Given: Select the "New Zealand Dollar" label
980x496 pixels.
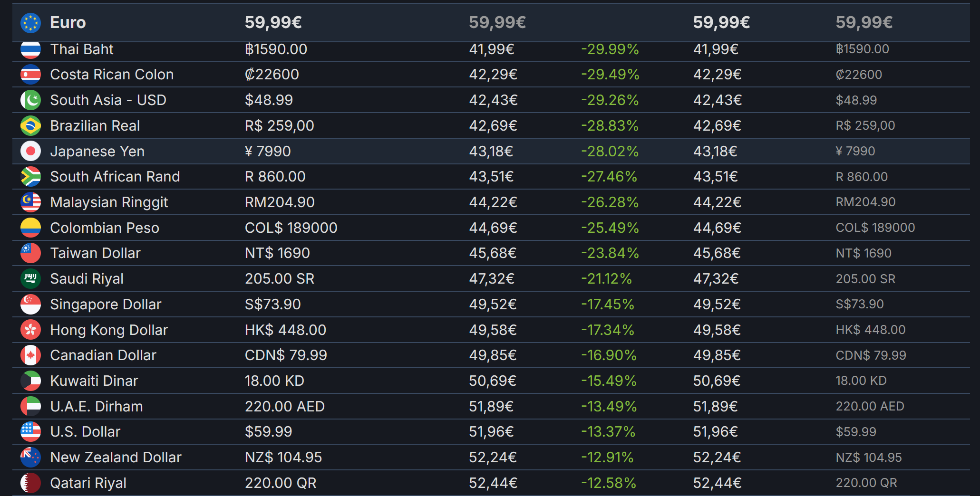Looking at the screenshot, I should 116,458.
